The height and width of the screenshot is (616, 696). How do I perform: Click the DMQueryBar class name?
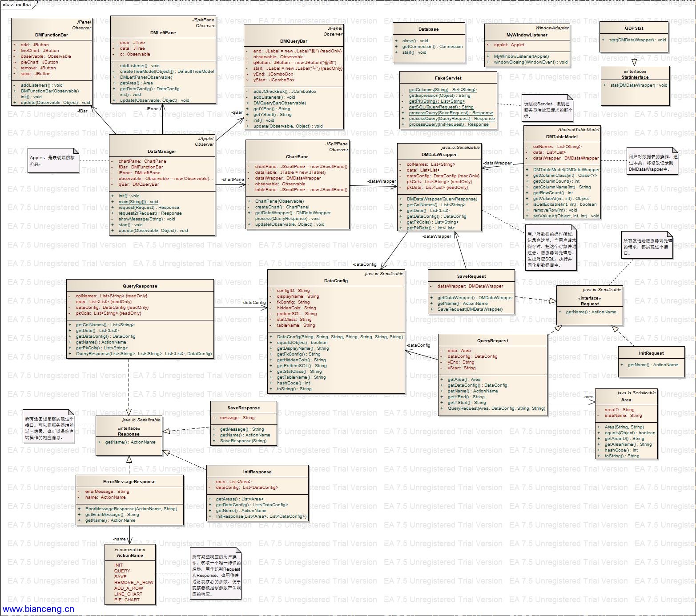click(x=294, y=41)
